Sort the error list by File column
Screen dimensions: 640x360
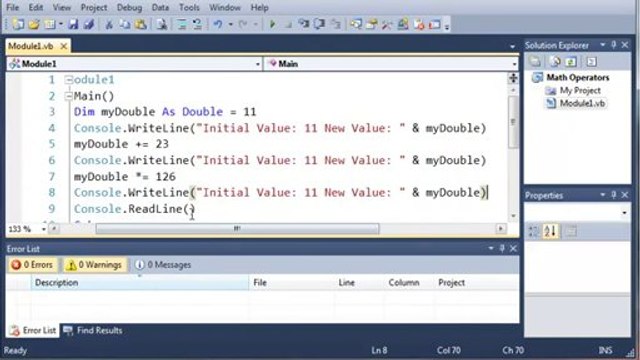pyautogui.click(x=291, y=282)
